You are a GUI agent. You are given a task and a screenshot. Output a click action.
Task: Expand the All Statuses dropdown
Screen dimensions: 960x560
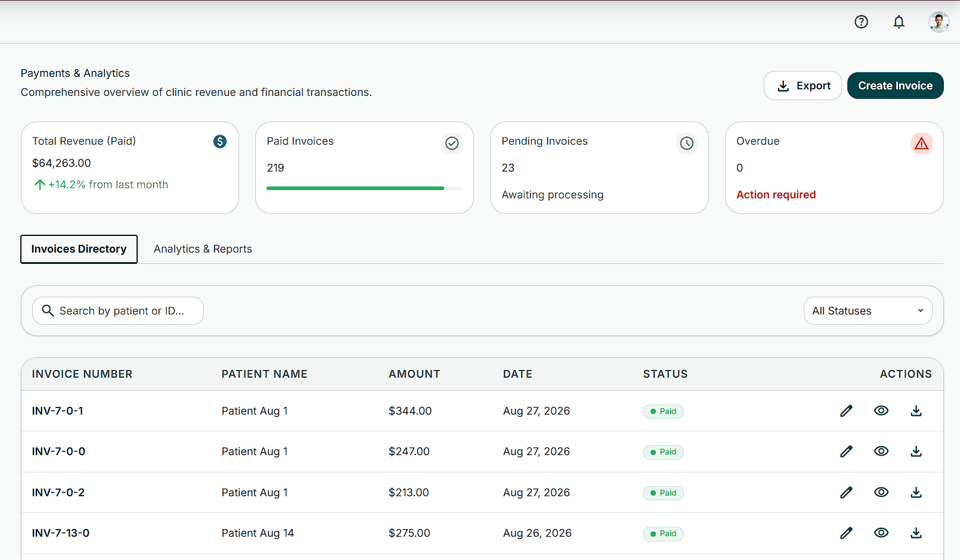pyautogui.click(x=868, y=311)
